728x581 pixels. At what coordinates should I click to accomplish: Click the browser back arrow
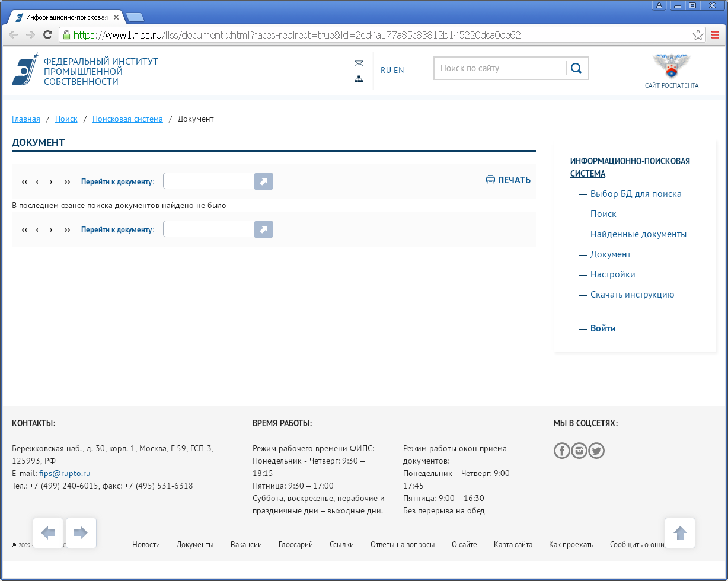click(x=13, y=34)
